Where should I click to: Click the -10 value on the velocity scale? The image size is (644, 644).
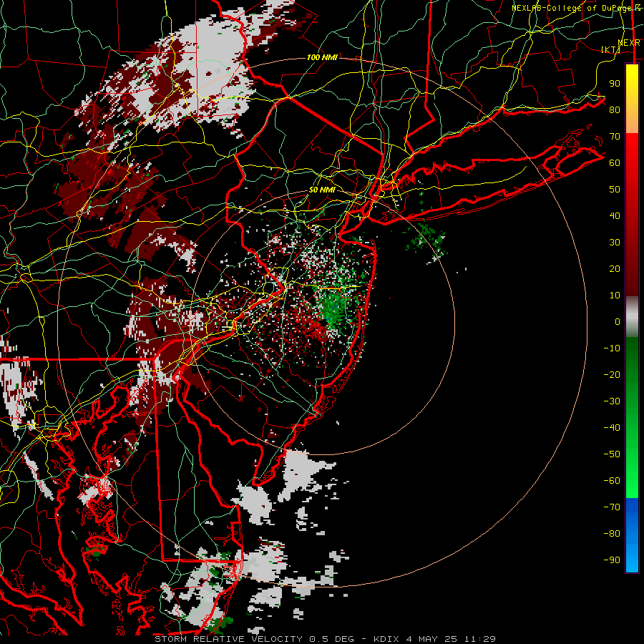tap(612, 348)
